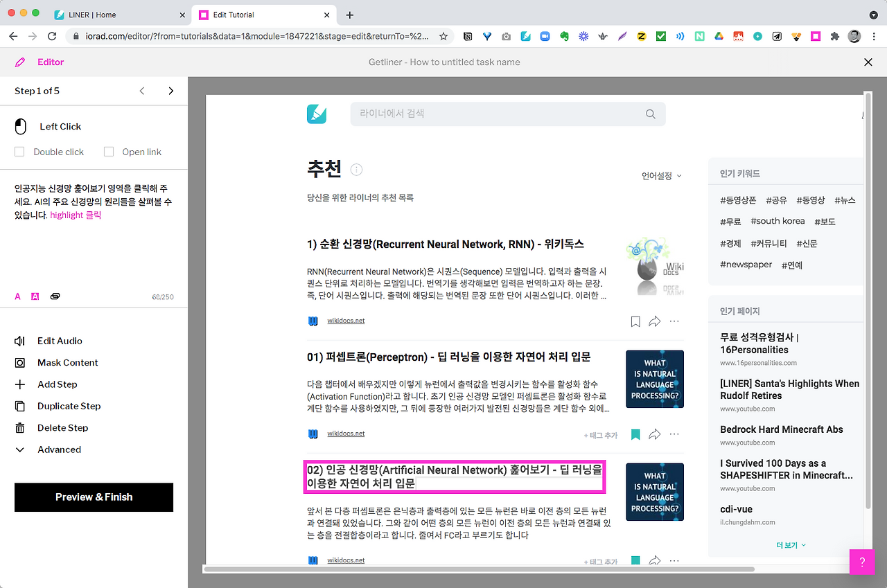
Task: Click the pink pencil Editor icon
Action: tap(21, 62)
